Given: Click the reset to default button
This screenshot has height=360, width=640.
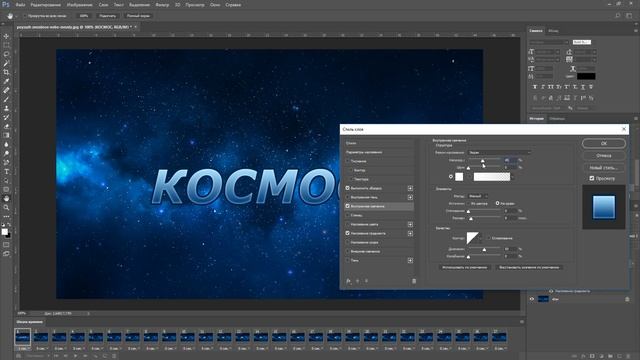Looking at the screenshot, I should pos(529,267).
